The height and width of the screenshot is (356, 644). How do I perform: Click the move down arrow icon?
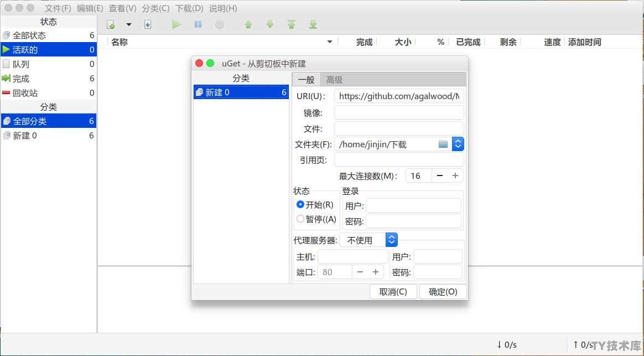click(x=270, y=25)
